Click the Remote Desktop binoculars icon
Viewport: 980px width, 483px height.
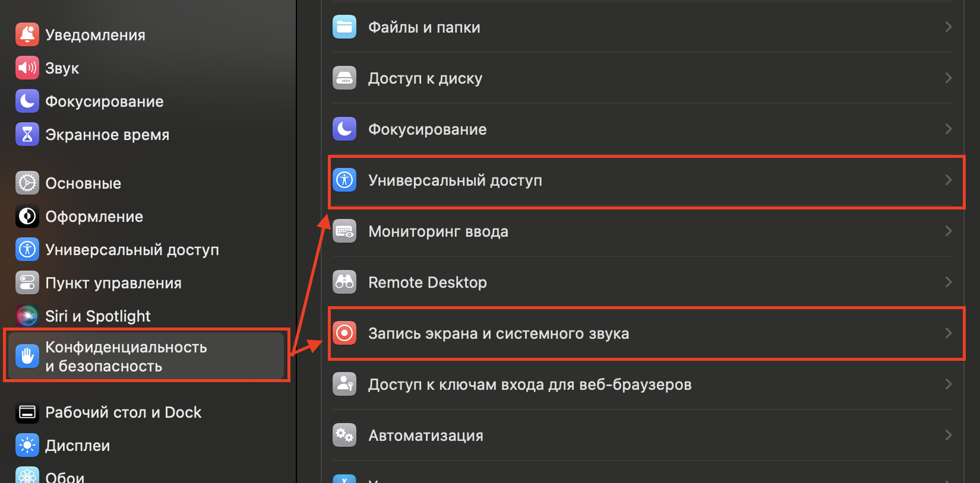(344, 282)
